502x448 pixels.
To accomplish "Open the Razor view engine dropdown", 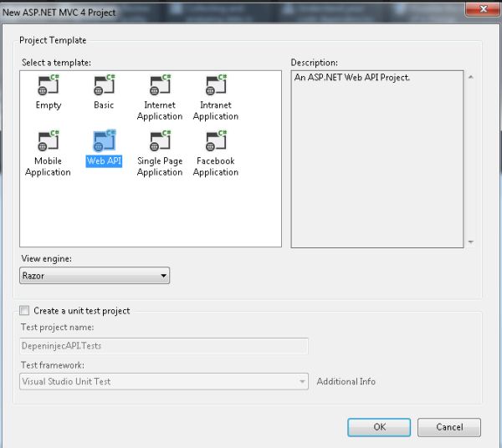I will [95, 276].
